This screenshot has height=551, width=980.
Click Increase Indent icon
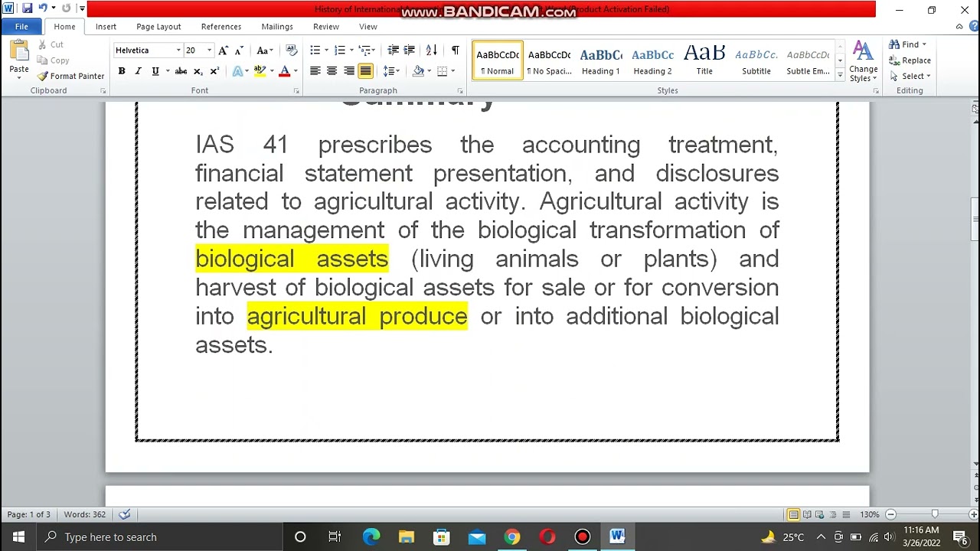(410, 51)
